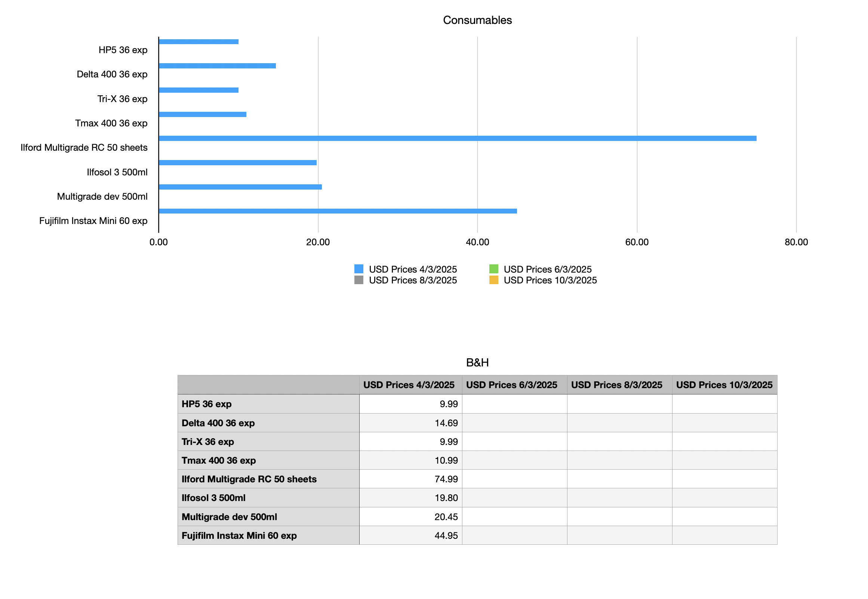Click the 0.00 axis label

click(158, 242)
